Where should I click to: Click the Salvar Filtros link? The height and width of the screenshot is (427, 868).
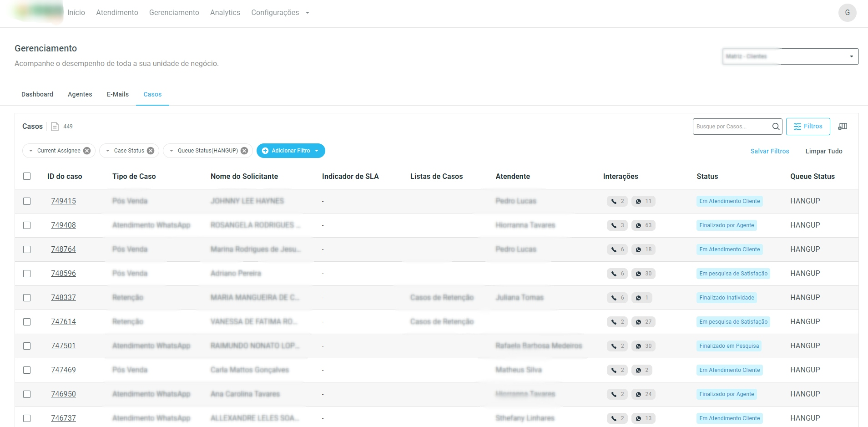[x=769, y=151]
